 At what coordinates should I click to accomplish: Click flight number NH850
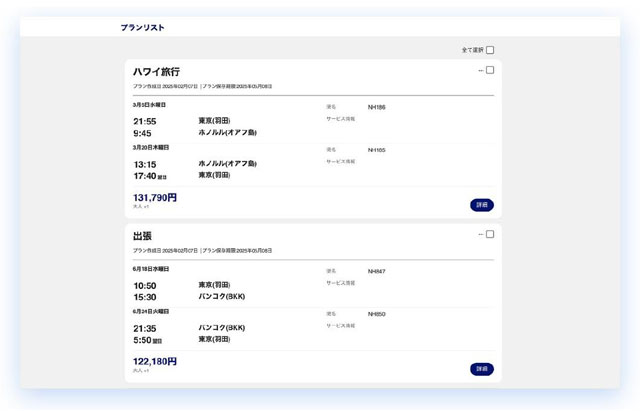pos(376,314)
